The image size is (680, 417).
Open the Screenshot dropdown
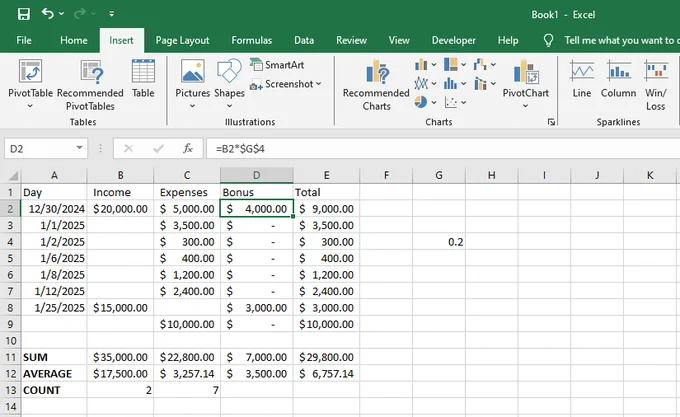click(286, 84)
